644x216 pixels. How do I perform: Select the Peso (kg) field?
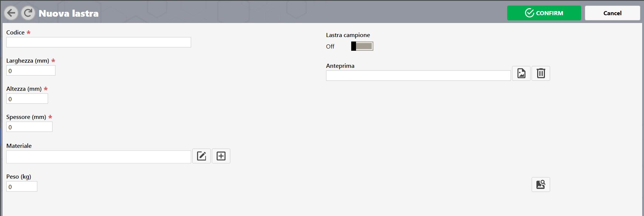[22, 186]
